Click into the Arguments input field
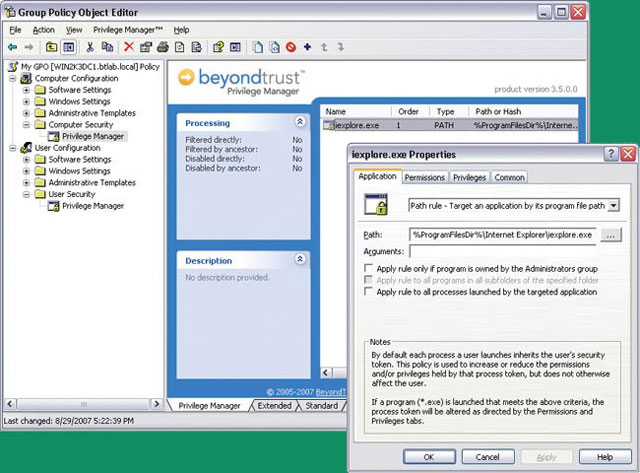The height and width of the screenshot is (473, 640). 502,251
